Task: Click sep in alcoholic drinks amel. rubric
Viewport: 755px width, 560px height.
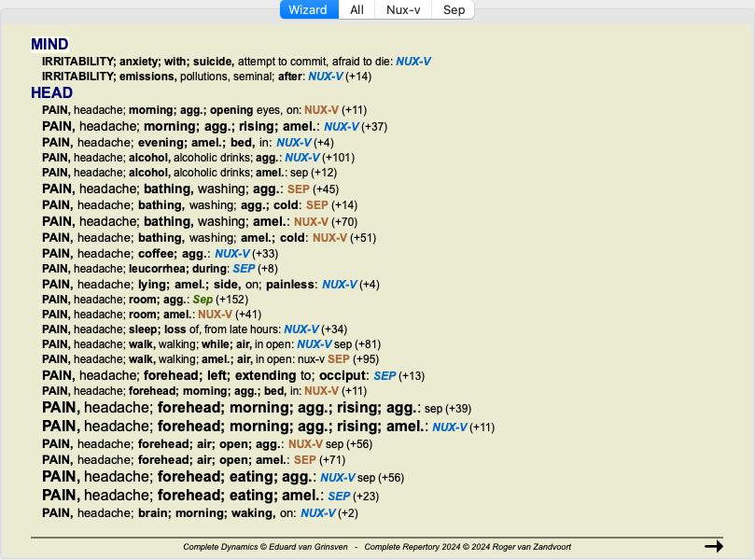Action: [x=299, y=173]
